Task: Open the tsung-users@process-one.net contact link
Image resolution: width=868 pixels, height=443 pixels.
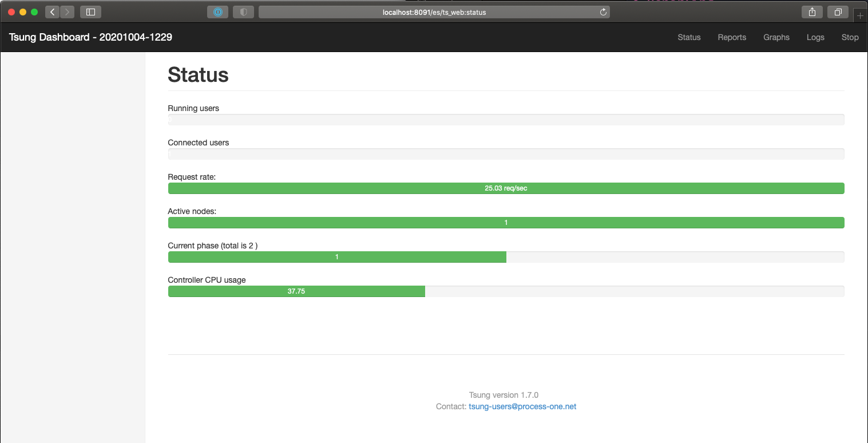Action: point(522,406)
